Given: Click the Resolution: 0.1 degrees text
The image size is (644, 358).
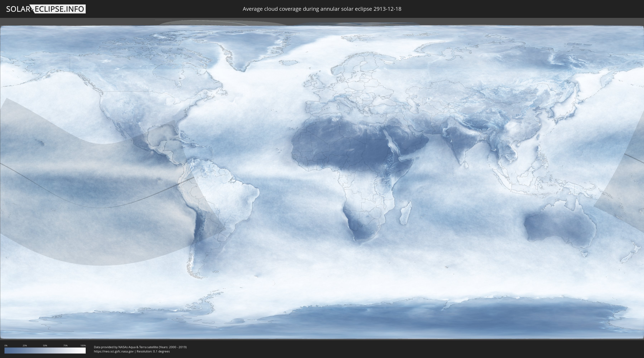Looking at the screenshot, I should 153,351.
